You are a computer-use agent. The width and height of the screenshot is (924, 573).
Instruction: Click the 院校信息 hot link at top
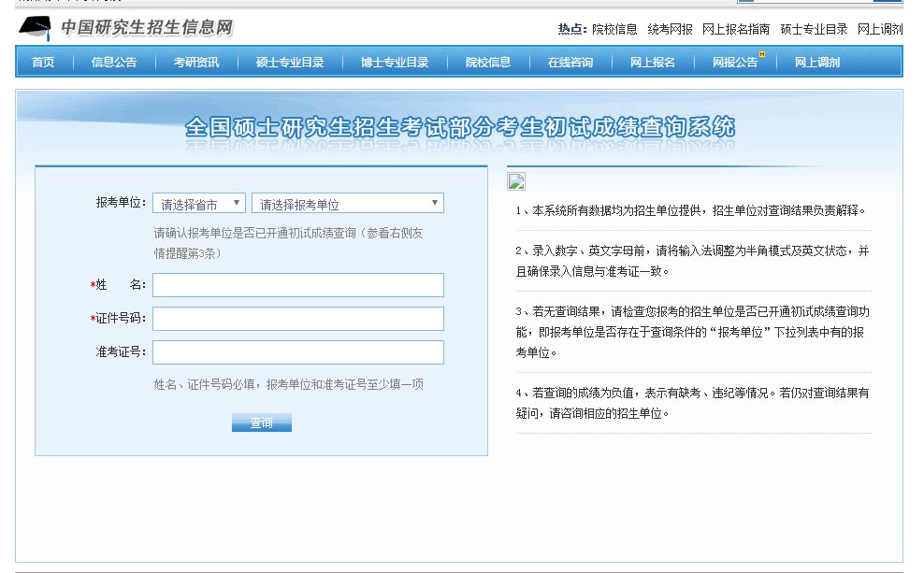[614, 29]
